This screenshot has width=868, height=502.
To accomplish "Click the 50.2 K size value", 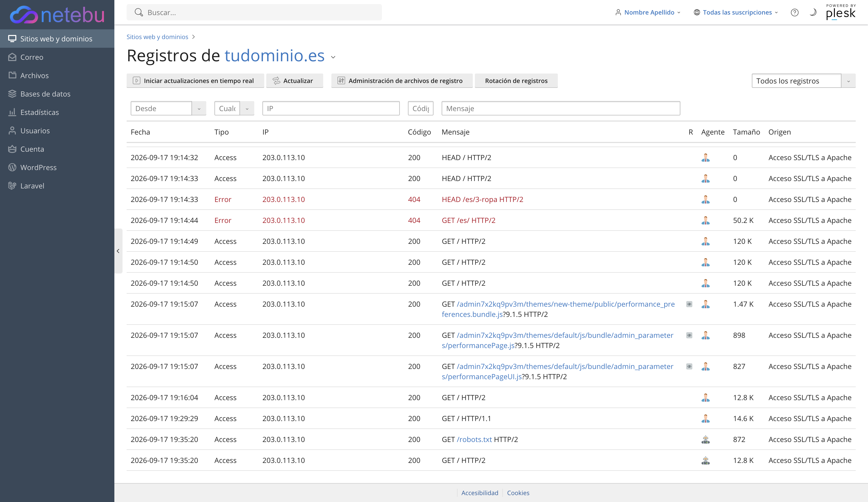I will (743, 221).
